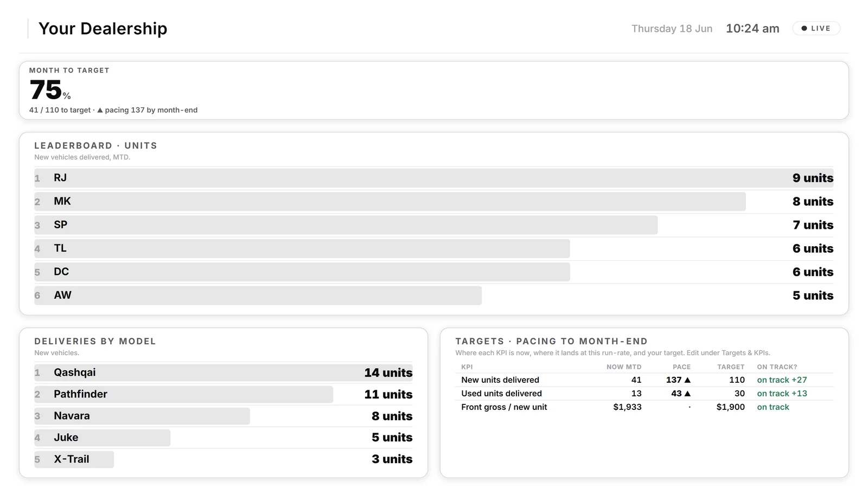
Task: Click the 'on track +27' status
Action: coord(782,380)
